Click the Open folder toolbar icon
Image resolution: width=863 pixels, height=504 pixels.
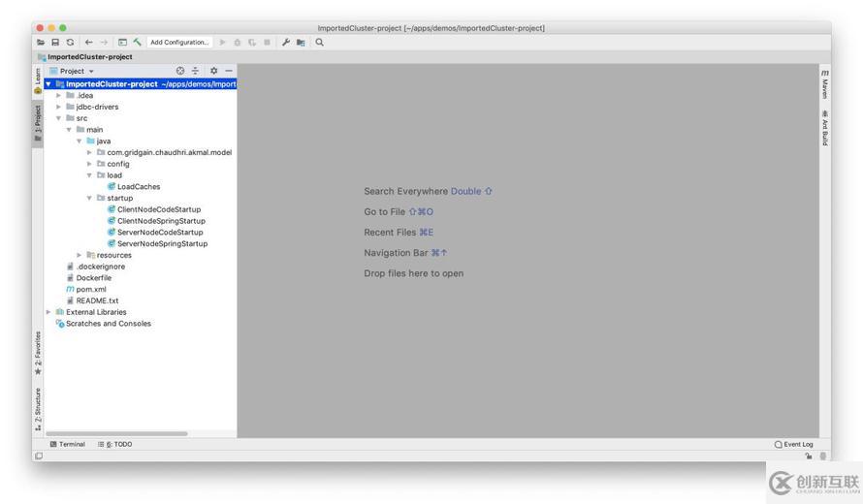point(41,43)
